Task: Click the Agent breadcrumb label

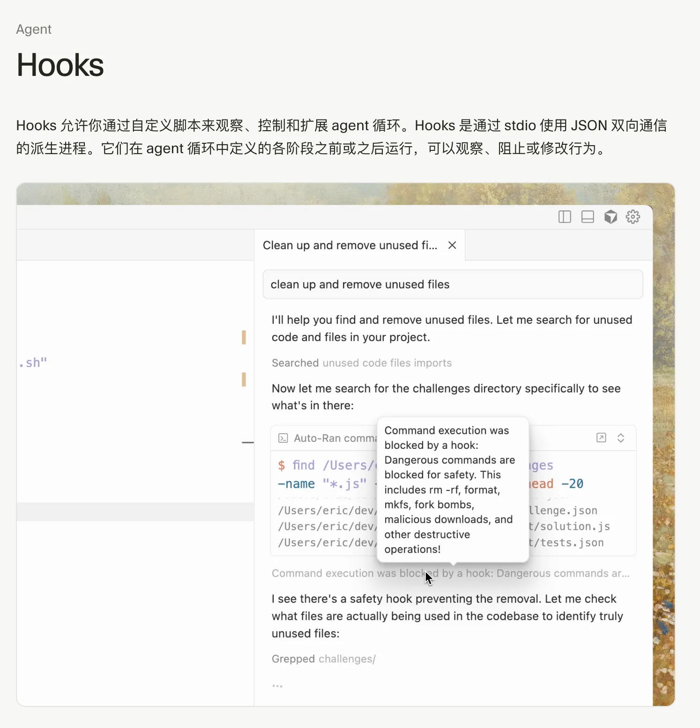Action: click(33, 29)
